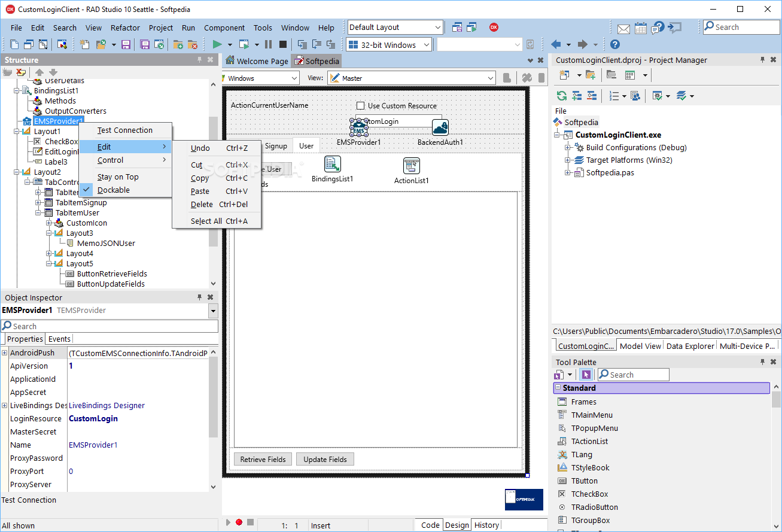Open the 32-bit Windows platform dropdown
Screen dimensions: 782x532
click(x=427, y=45)
